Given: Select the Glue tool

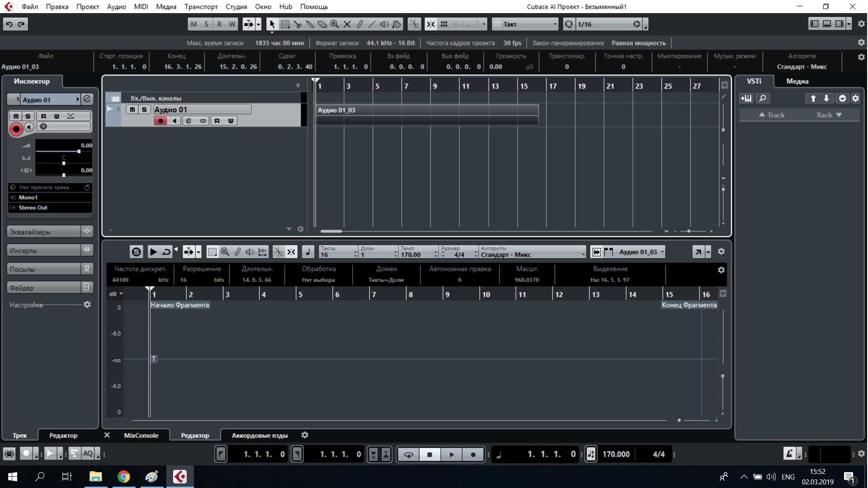Looking at the screenshot, I should pos(310,24).
